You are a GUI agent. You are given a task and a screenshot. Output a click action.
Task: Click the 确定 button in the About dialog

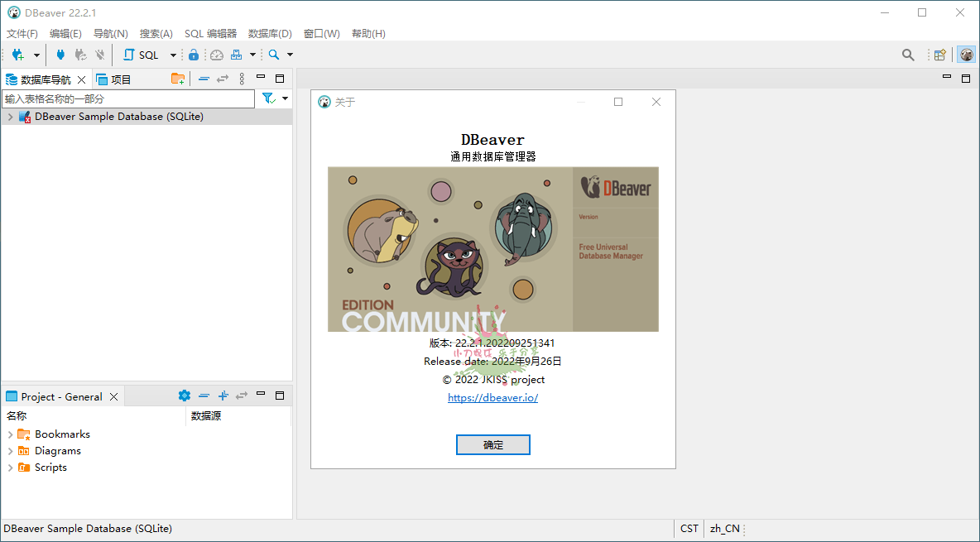pos(492,444)
